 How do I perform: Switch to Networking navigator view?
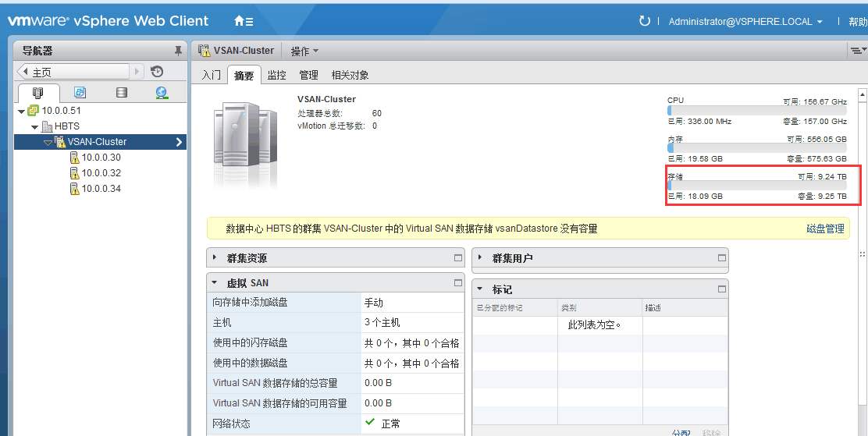[162, 92]
